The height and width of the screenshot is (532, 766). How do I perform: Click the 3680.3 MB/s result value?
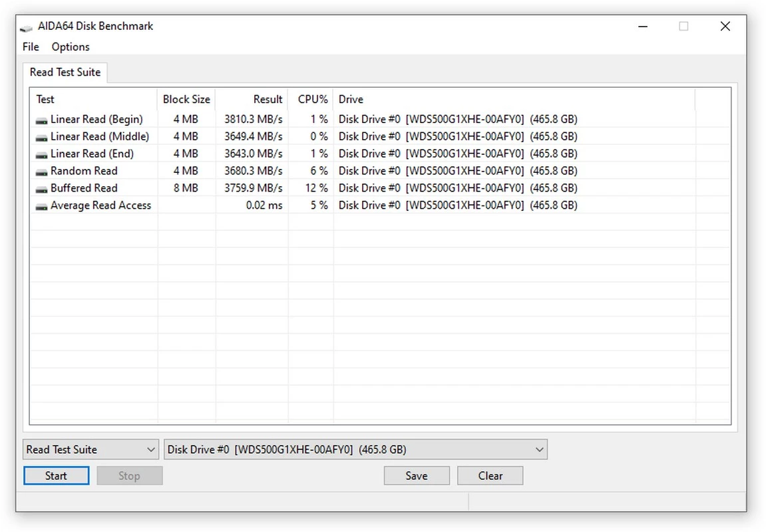pos(253,171)
